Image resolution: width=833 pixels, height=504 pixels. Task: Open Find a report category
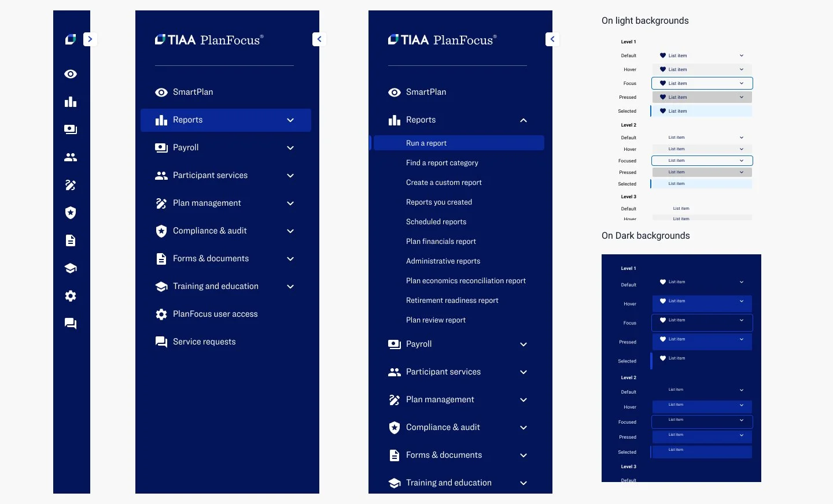[x=442, y=163]
